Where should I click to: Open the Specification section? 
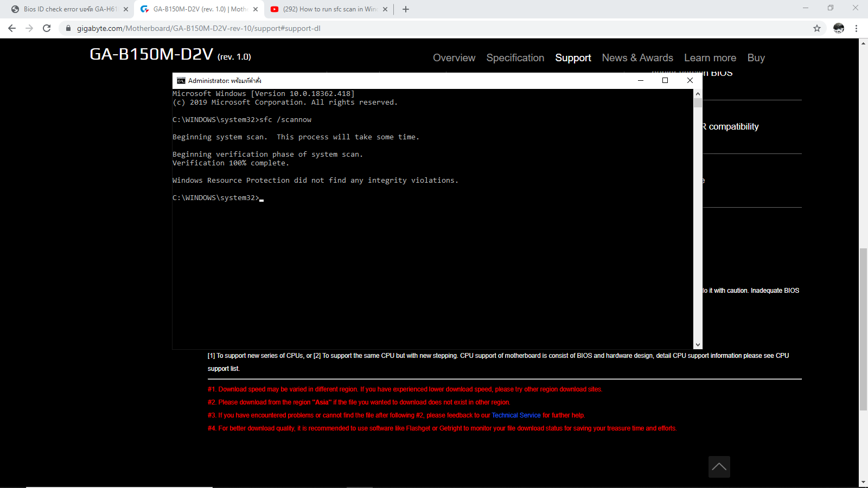(515, 58)
